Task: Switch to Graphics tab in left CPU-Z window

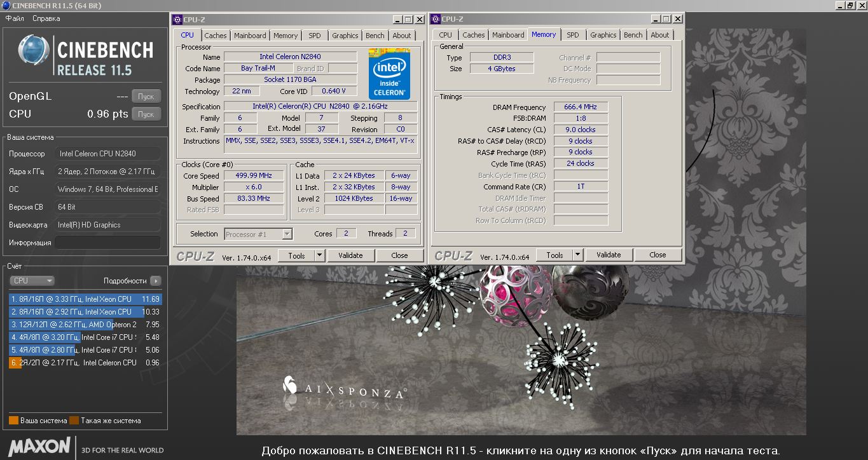Action: coord(345,36)
